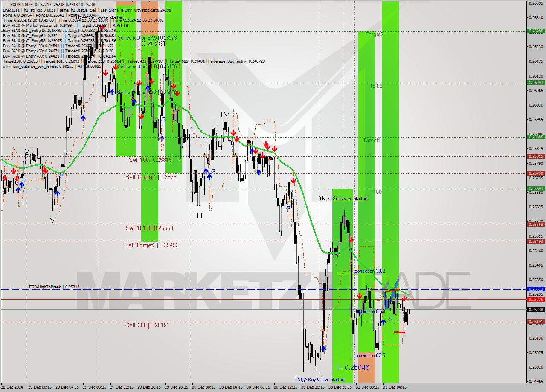The height and width of the screenshot is (392, 546).
Task: Click the '0 New Buy Wave started' label
Action: click(319, 380)
